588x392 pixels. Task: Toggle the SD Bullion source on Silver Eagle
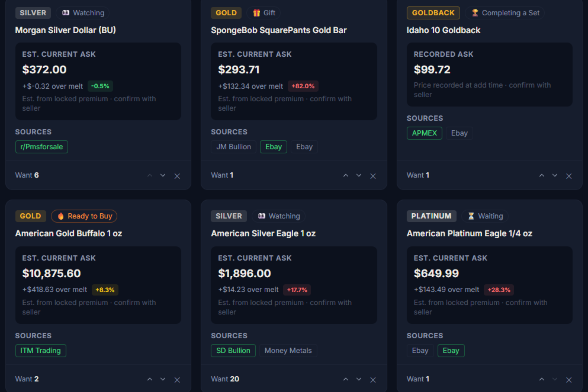click(233, 351)
